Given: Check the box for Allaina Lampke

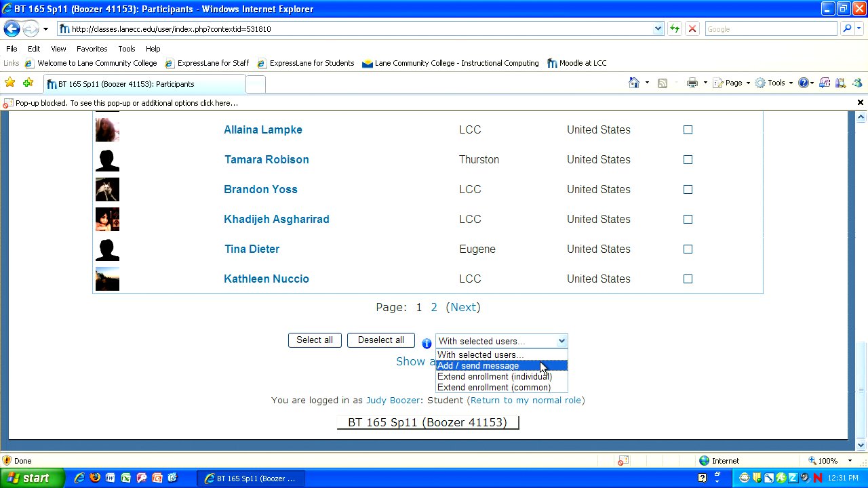Looking at the screenshot, I should 688,129.
